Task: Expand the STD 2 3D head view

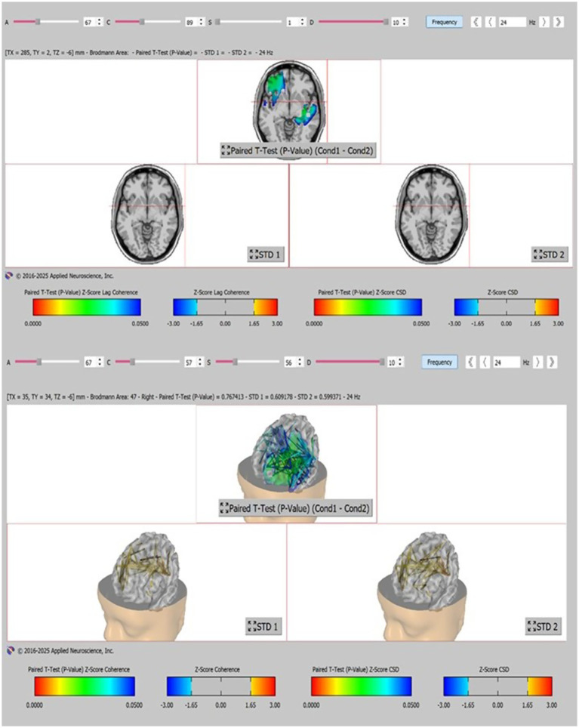Action: (x=544, y=626)
